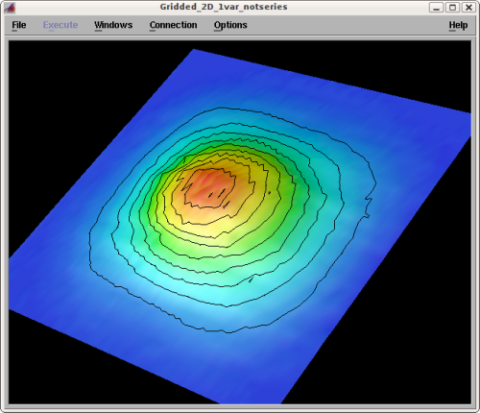Open the Help menu
The width and height of the screenshot is (480, 413).
tap(458, 25)
